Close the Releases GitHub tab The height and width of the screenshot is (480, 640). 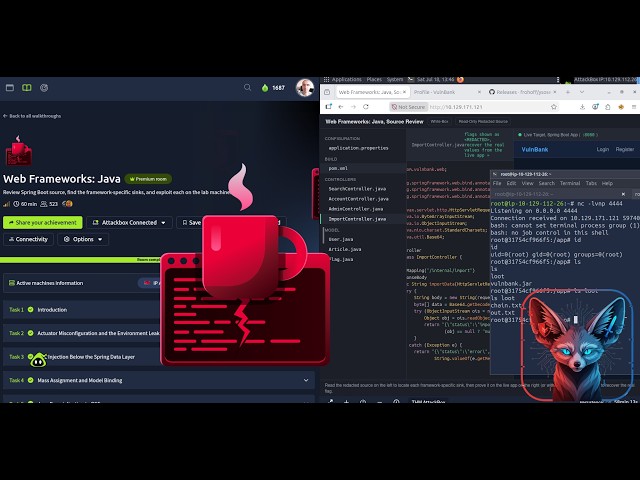click(555, 92)
